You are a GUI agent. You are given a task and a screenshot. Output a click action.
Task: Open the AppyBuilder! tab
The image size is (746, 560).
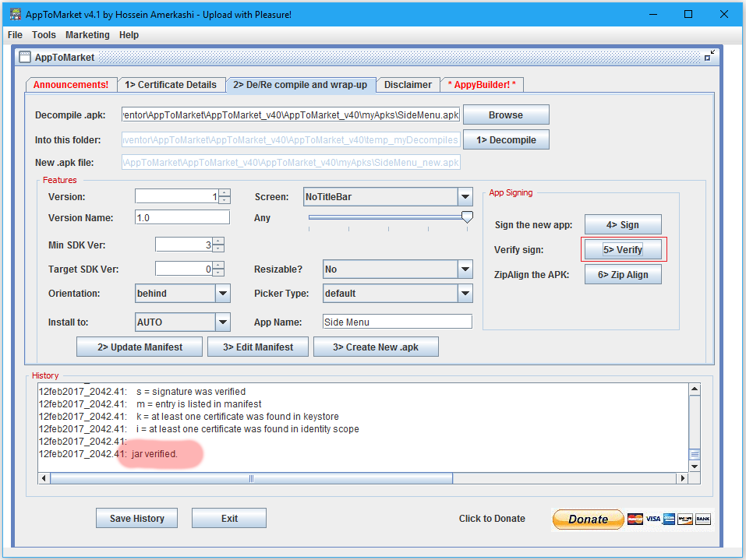(x=482, y=85)
